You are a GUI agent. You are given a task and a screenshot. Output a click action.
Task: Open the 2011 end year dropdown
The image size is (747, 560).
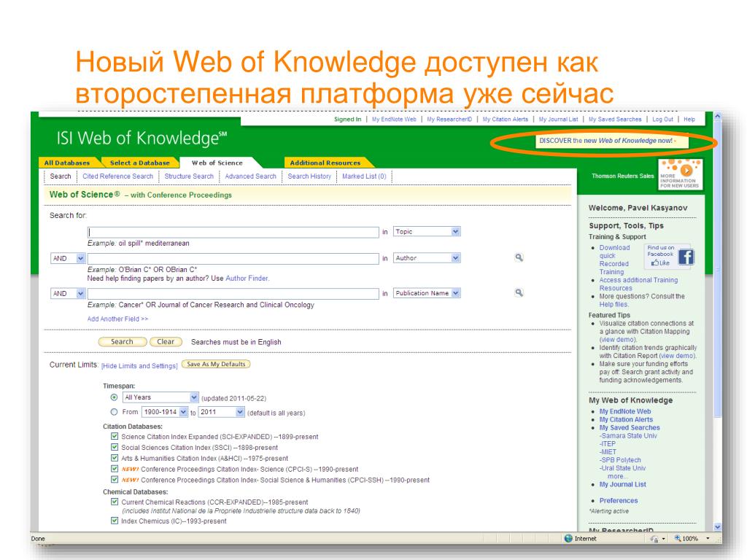(x=222, y=412)
